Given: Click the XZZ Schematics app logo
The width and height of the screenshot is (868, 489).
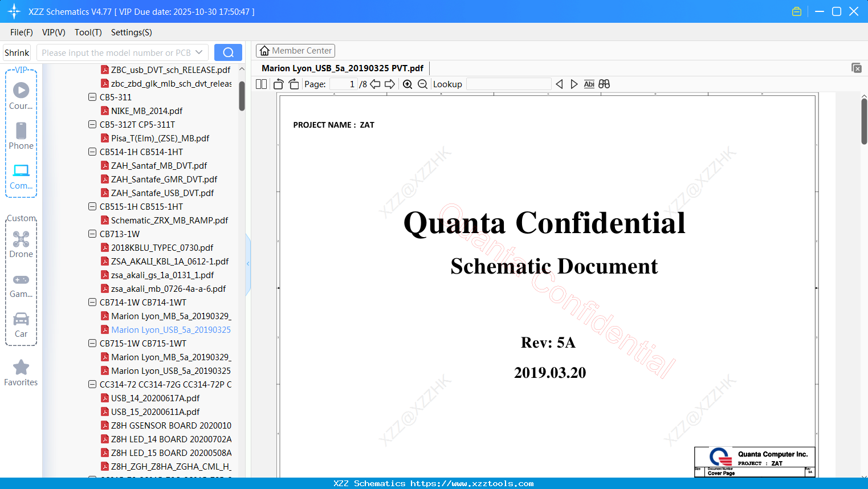Looking at the screenshot, I should (x=14, y=11).
